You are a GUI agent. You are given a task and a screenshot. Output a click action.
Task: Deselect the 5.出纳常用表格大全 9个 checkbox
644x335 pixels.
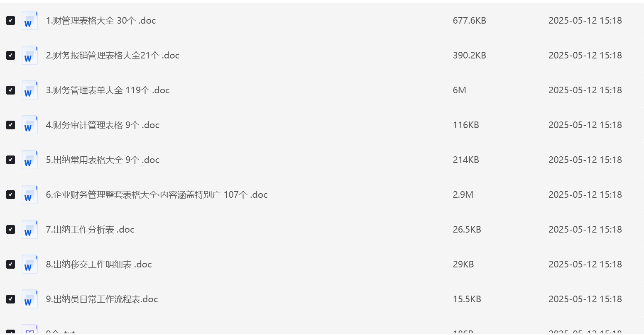tap(11, 160)
